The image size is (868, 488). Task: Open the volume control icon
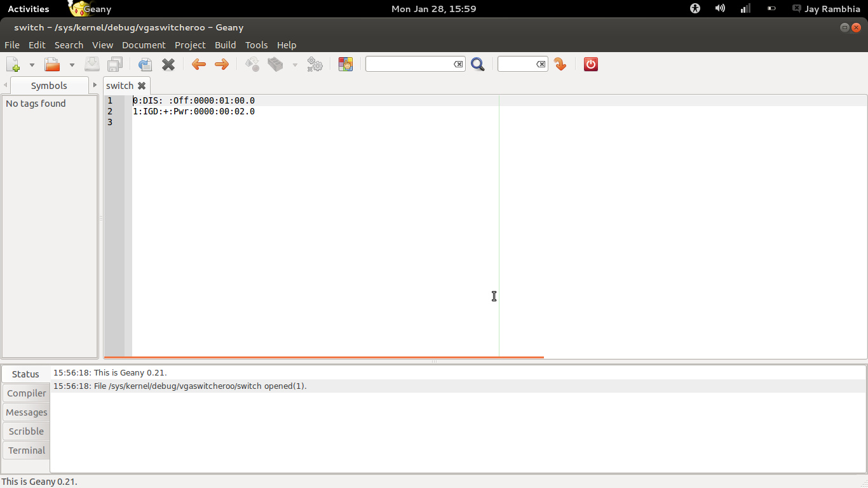tap(720, 9)
